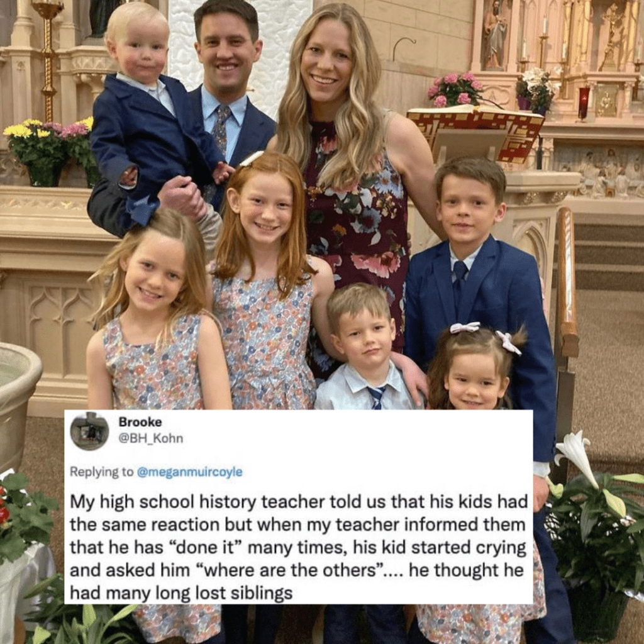Click the display name Brooke

click(x=140, y=422)
